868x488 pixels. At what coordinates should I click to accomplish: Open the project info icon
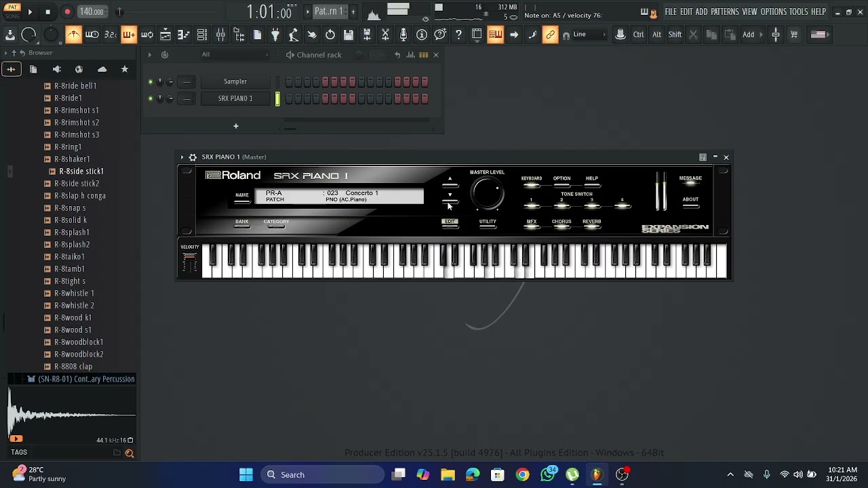click(422, 35)
